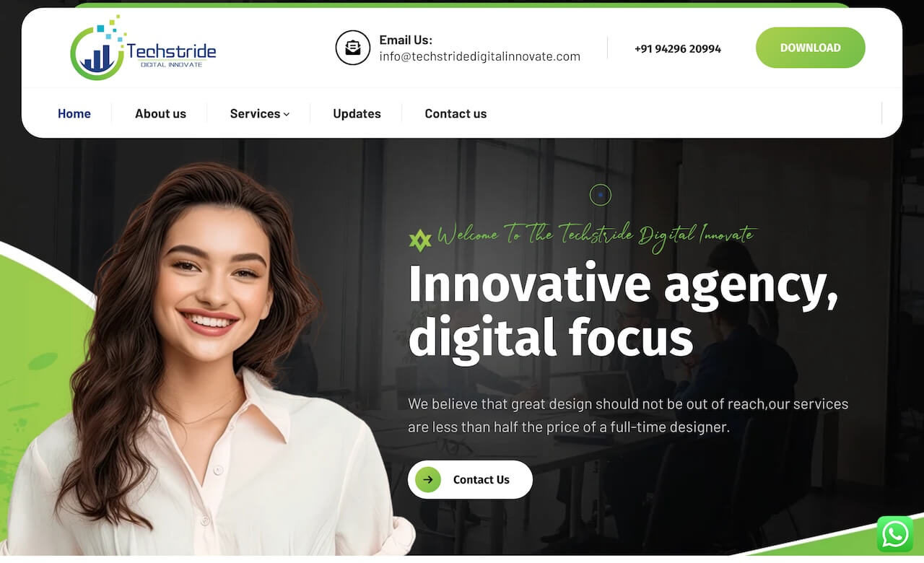Click the email envelope icon
This screenshot has width=924, height=563.
tap(353, 48)
